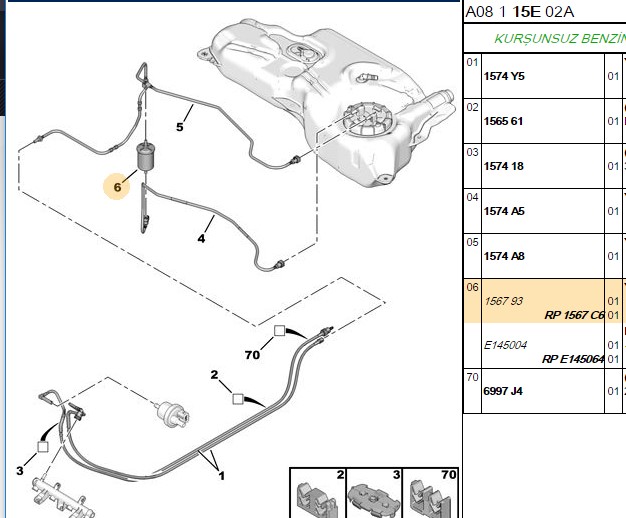Image resolution: width=626 pixels, height=518 pixels.
Task: Open part number 1574 A5
Action: pyautogui.click(x=504, y=211)
